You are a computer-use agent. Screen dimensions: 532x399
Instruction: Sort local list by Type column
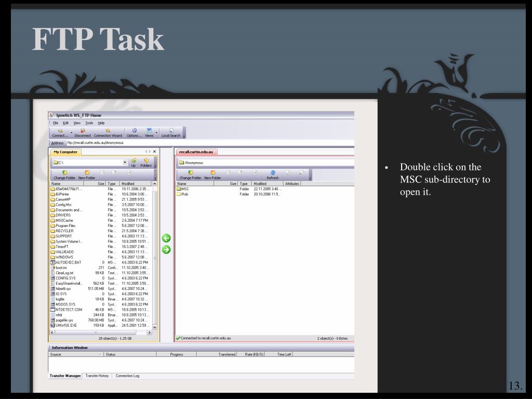coord(113,183)
